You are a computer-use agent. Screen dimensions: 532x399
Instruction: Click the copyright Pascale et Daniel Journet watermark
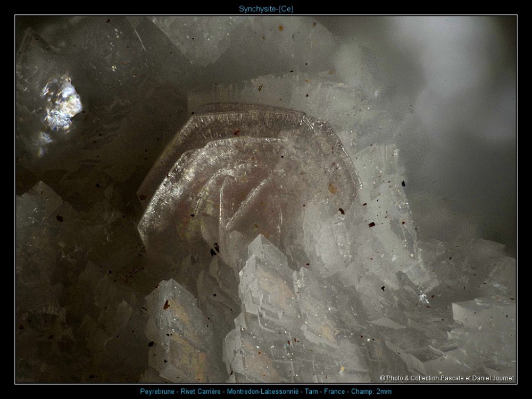[x=447, y=378]
